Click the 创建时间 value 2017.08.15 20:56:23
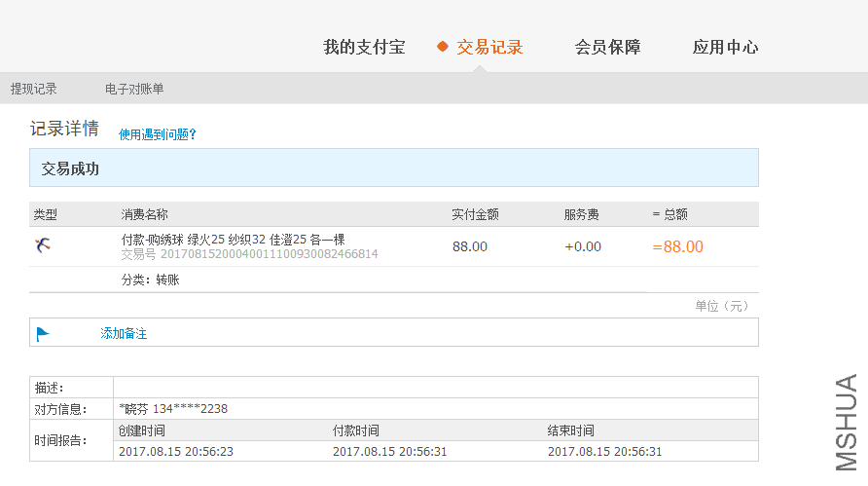 pyautogui.click(x=176, y=452)
